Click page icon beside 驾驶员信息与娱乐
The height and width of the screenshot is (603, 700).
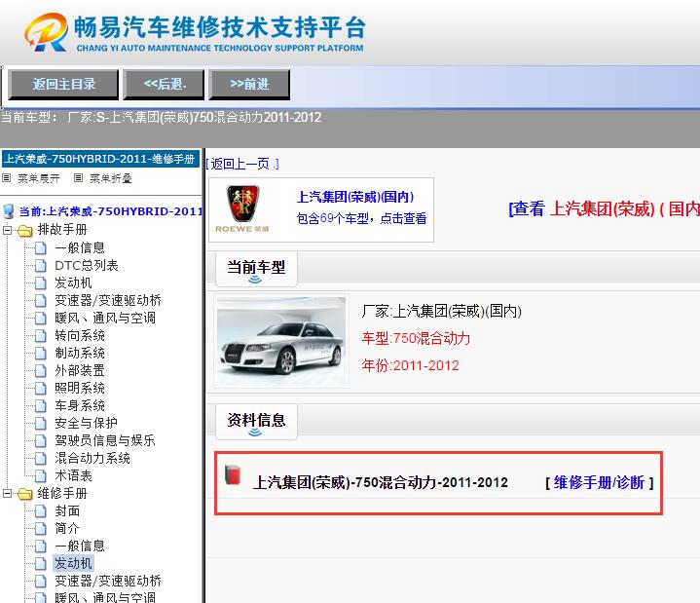click(x=41, y=441)
